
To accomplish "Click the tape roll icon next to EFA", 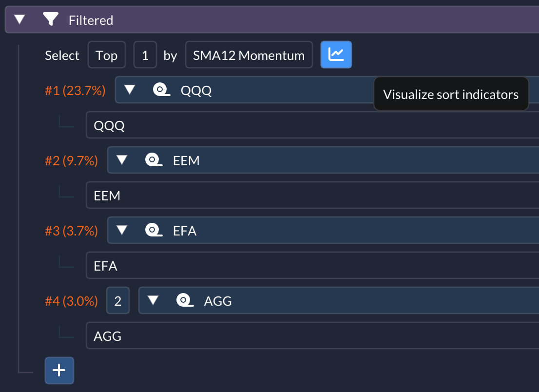I will tap(154, 230).
